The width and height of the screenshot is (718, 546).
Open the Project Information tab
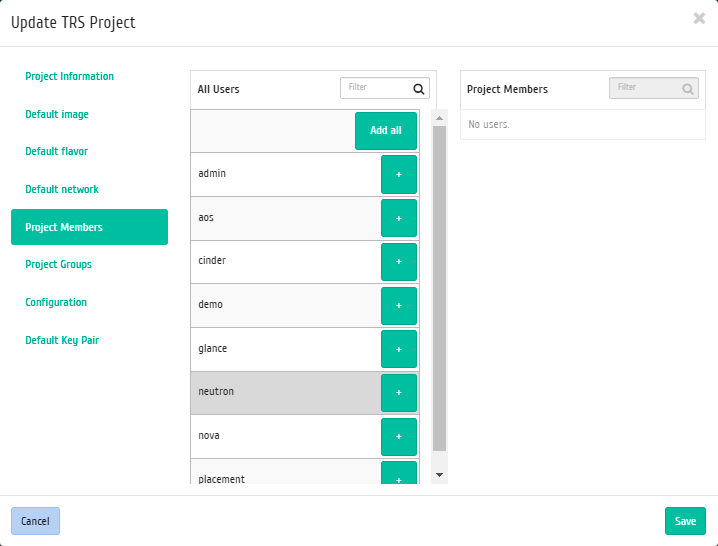(x=70, y=76)
